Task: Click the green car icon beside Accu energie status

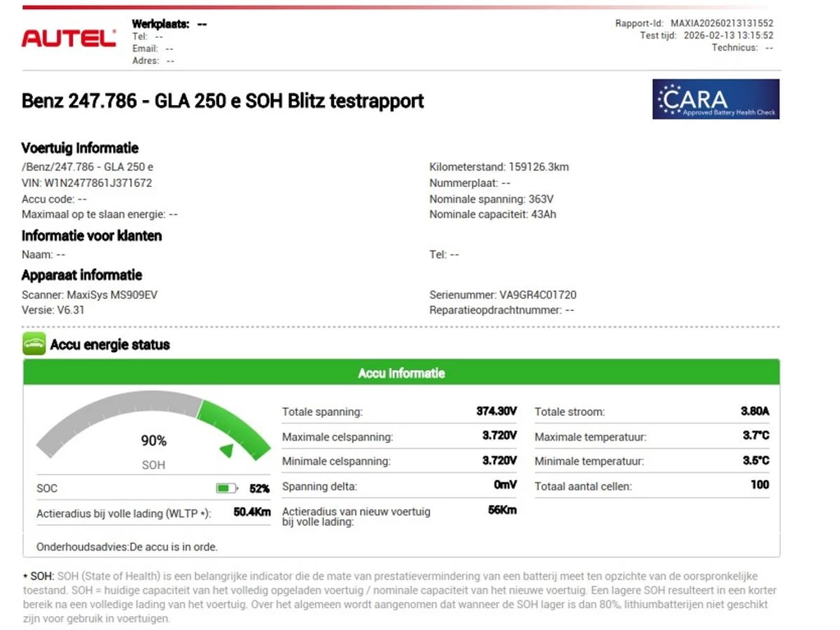Action: tap(34, 345)
